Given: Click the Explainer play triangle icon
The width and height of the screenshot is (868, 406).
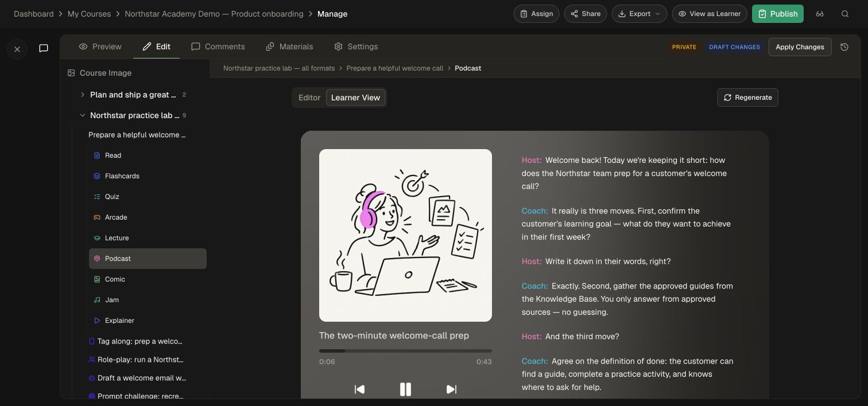Looking at the screenshot, I should click(97, 321).
